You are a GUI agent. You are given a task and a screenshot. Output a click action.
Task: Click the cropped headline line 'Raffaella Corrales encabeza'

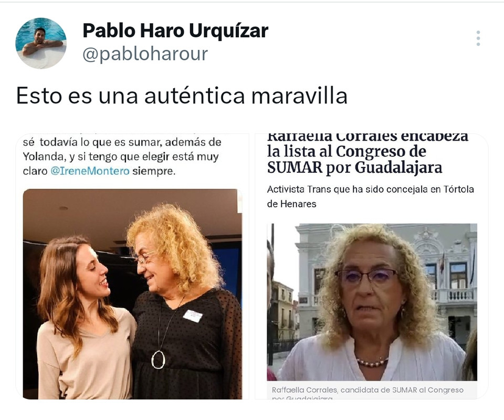367,137
